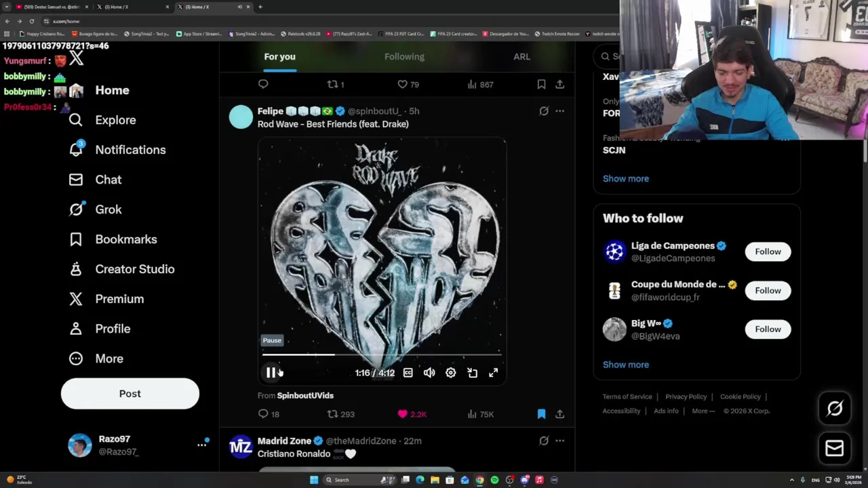Switch to Following tab
The height and width of the screenshot is (488, 868).
click(404, 57)
